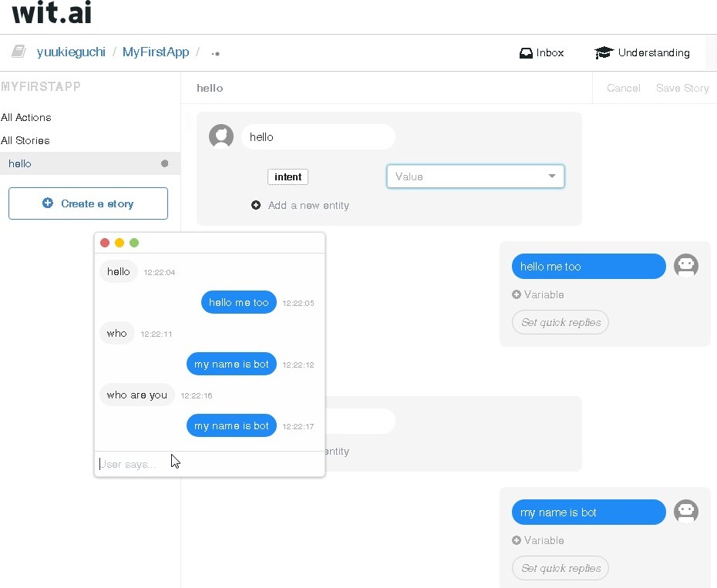Open the MyFirstApp breadcrumb link
This screenshot has width=717, height=588.
[x=156, y=52]
